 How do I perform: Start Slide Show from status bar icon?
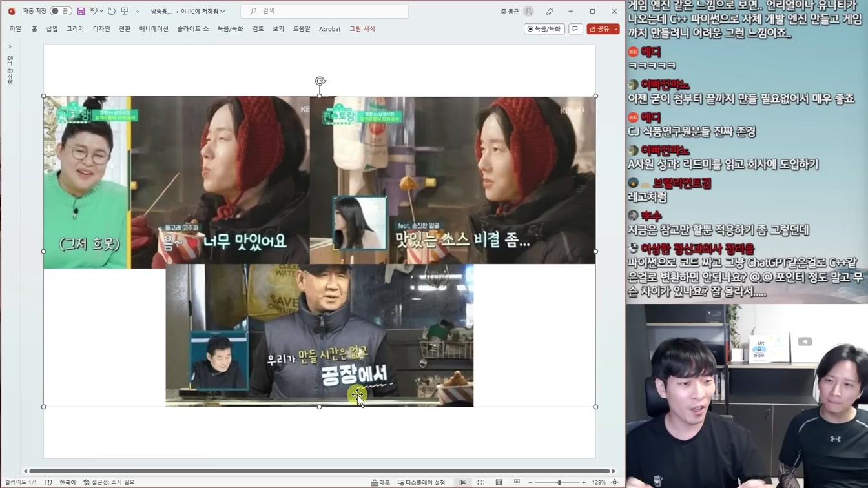click(517, 482)
